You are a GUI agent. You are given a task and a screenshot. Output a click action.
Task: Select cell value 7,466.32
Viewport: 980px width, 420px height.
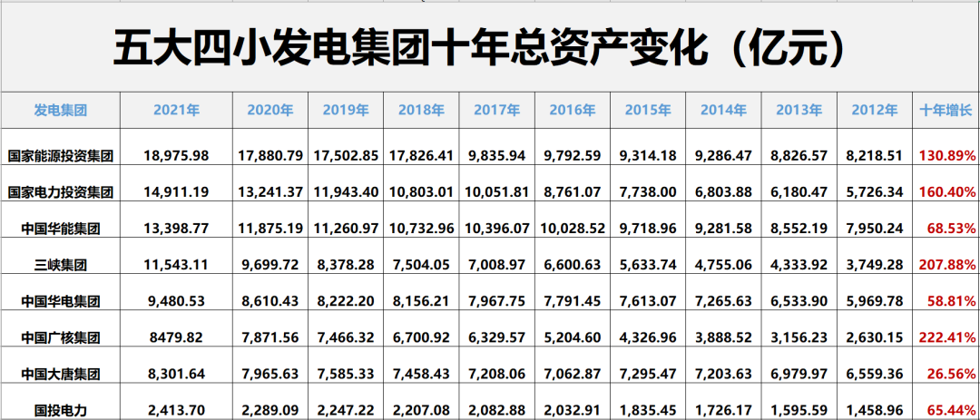click(346, 337)
